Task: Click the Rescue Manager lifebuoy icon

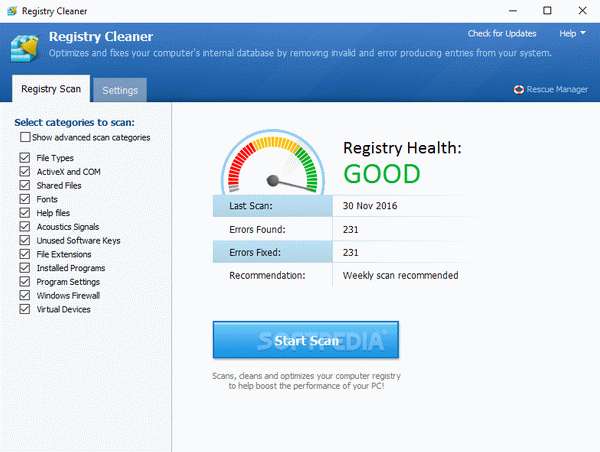Action: click(x=518, y=90)
